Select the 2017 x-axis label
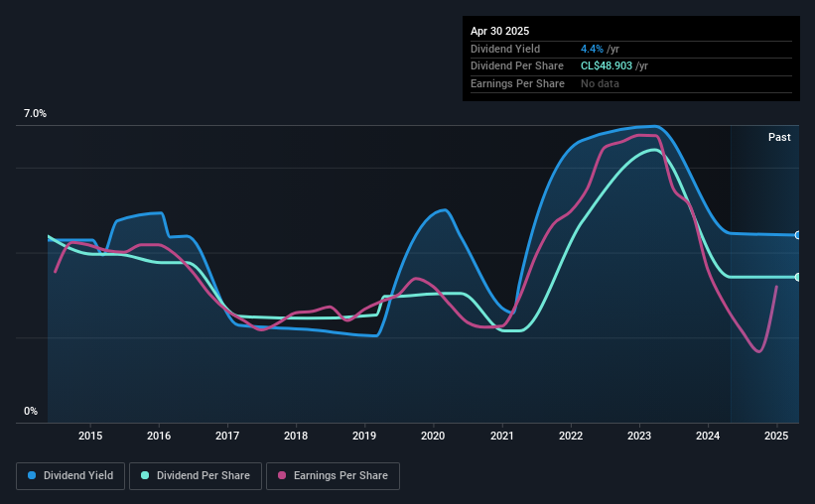815x504 pixels. coord(227,436)
